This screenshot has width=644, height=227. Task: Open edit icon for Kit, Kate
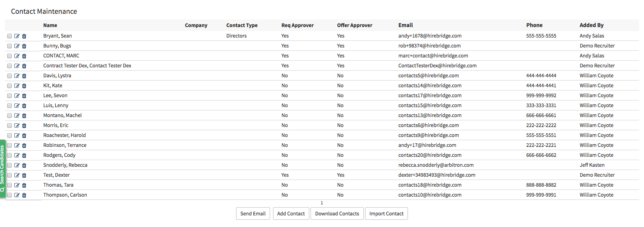[17, 86]
